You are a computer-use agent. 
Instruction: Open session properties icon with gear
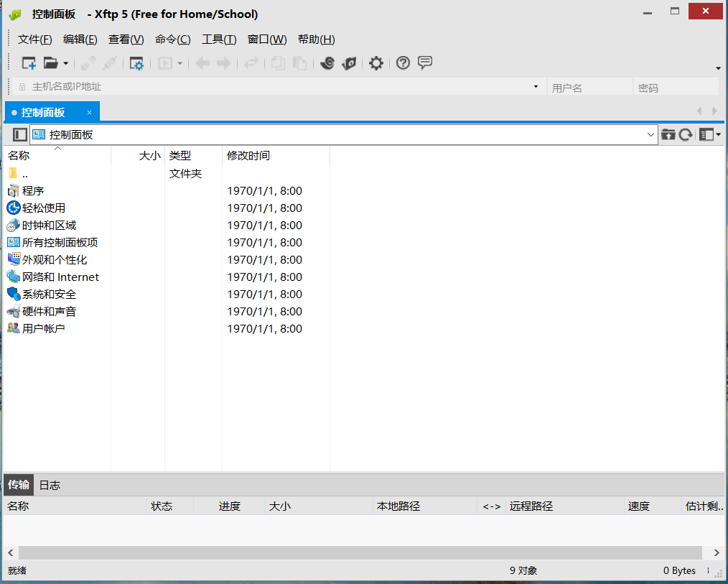(136, 63)
